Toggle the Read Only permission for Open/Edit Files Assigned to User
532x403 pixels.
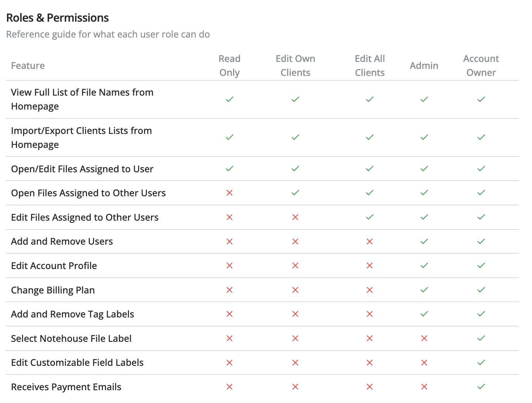(229, 169)
